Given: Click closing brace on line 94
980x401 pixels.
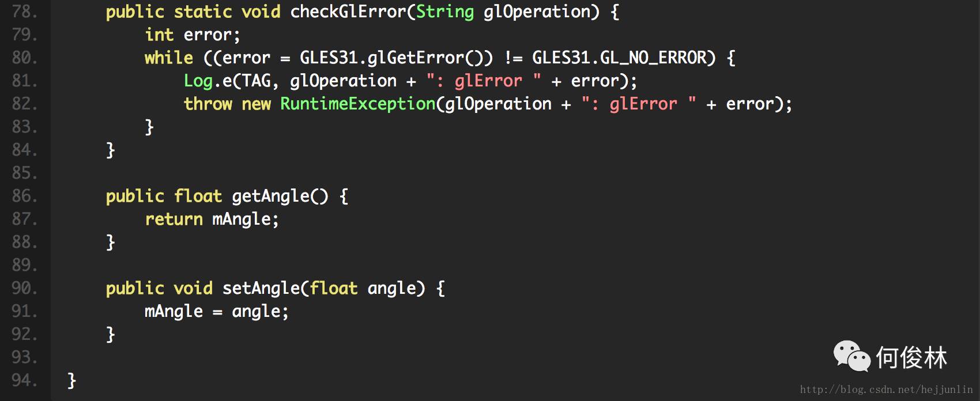Looking at the screenshot, I should coord(71,380).
